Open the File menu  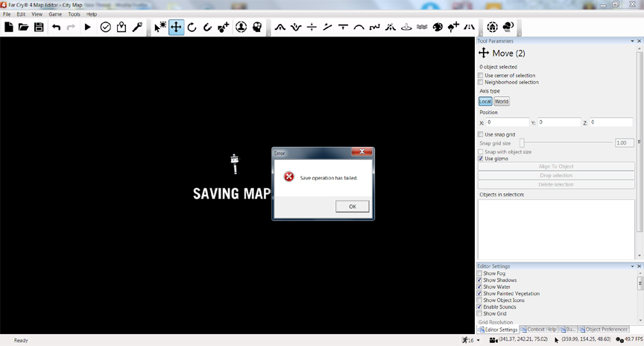(x=7, y=14)
